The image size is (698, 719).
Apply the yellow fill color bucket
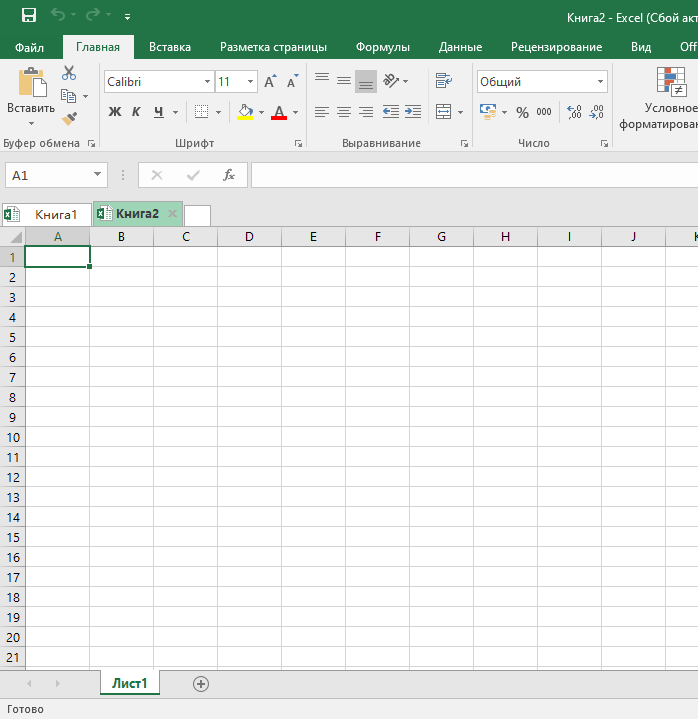(x=245, y=112)
